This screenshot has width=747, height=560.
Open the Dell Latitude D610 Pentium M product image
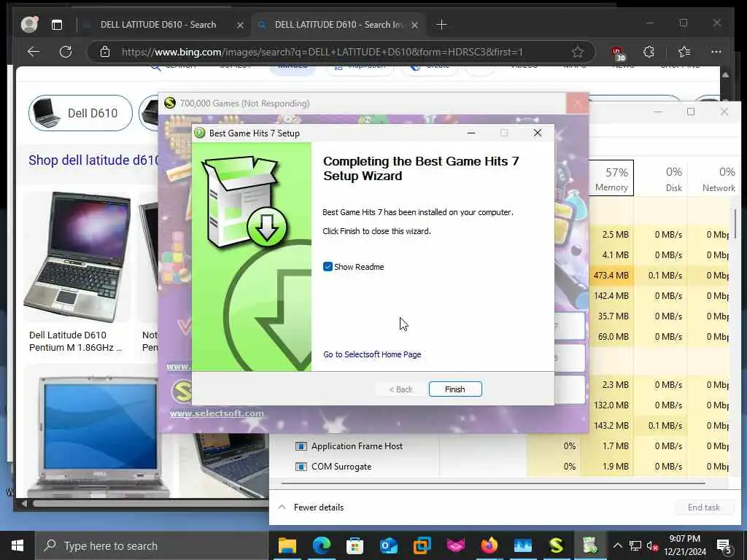click(77, 257)
